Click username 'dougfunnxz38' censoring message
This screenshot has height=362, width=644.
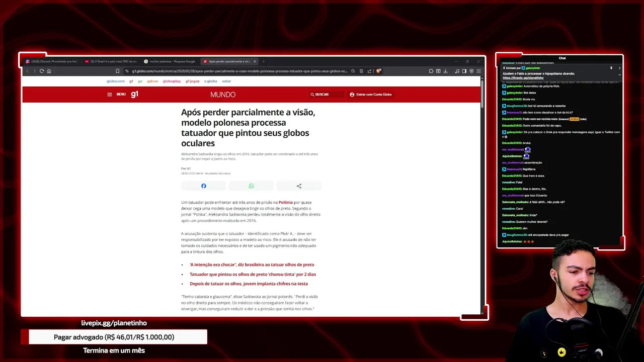click(x=516, y=106)
